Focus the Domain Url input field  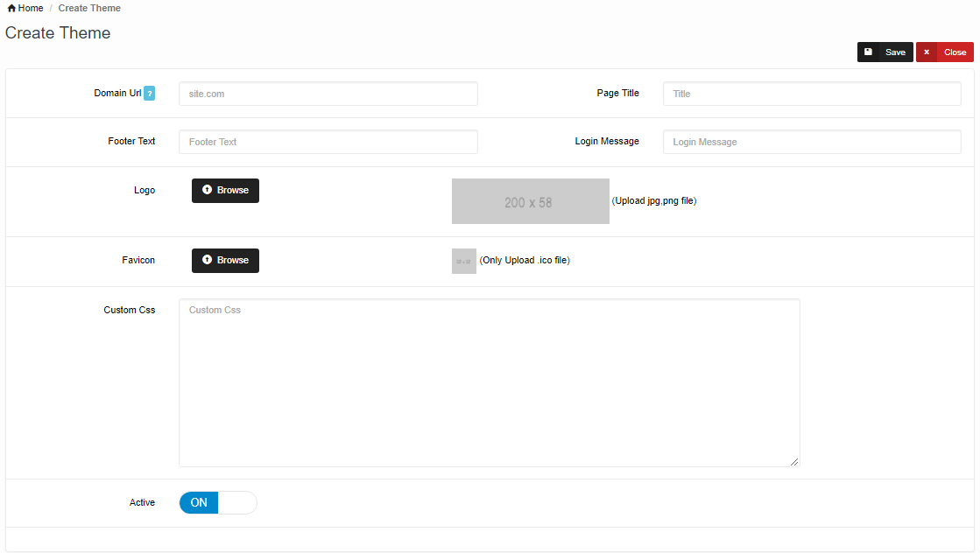(x=328, y=94)
